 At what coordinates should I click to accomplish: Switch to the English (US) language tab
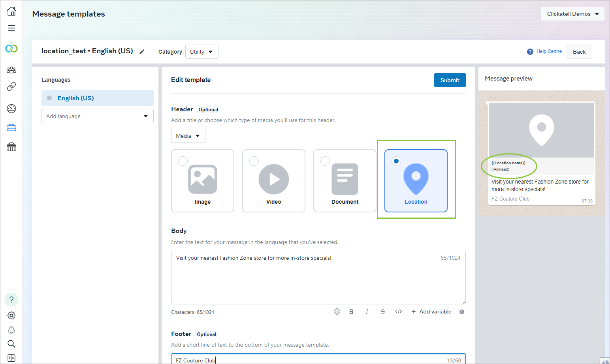(97, 98)
